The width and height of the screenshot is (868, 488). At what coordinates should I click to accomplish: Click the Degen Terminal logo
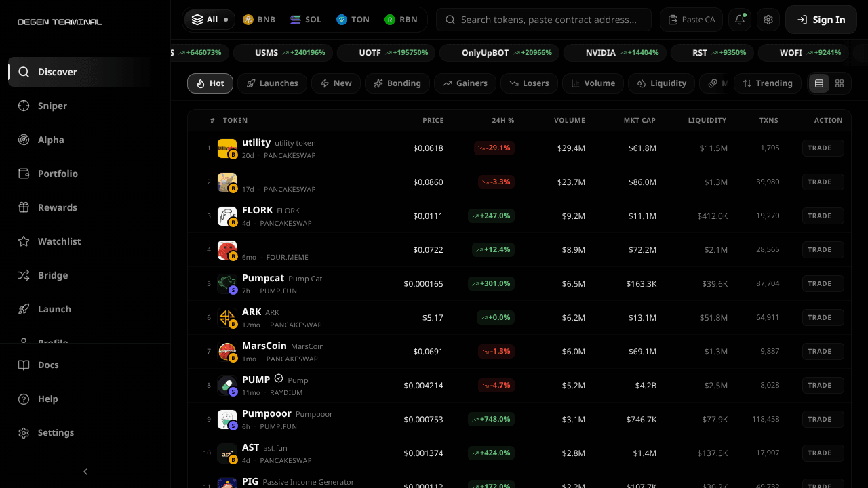click(60, 22)
